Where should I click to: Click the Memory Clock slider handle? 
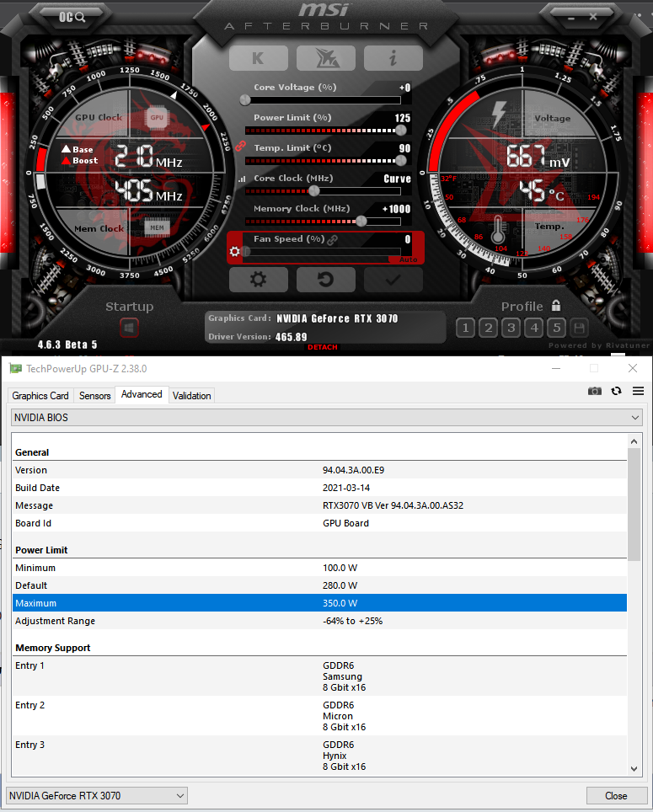361,222
